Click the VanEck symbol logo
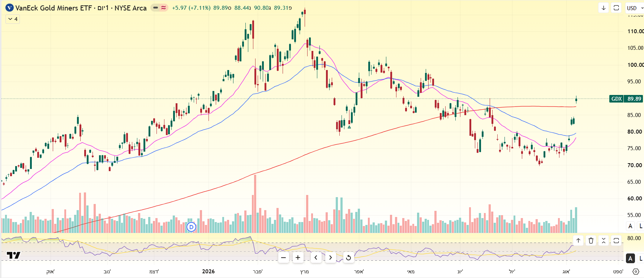Viewport: 644px width, 278px height. point(9,8)
